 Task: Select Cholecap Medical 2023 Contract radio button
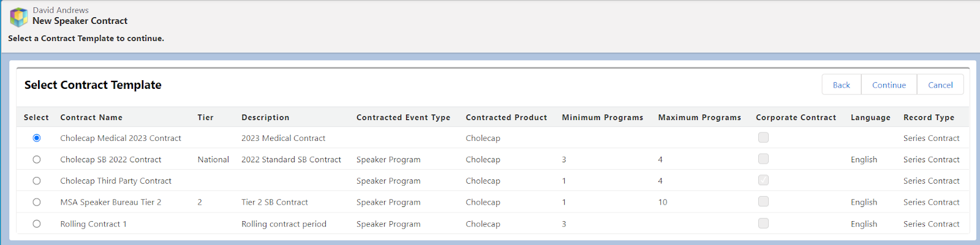[37, 138]
